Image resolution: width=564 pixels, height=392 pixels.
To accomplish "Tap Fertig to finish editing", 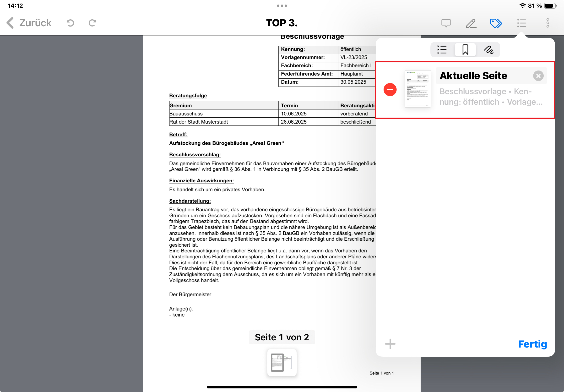I will coord(532,344).
